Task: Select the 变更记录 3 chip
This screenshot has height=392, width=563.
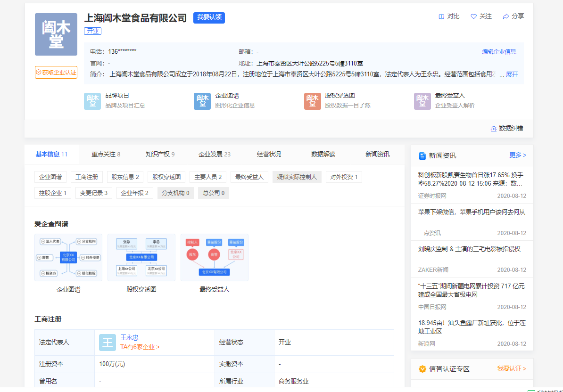Action: point(94,193)
